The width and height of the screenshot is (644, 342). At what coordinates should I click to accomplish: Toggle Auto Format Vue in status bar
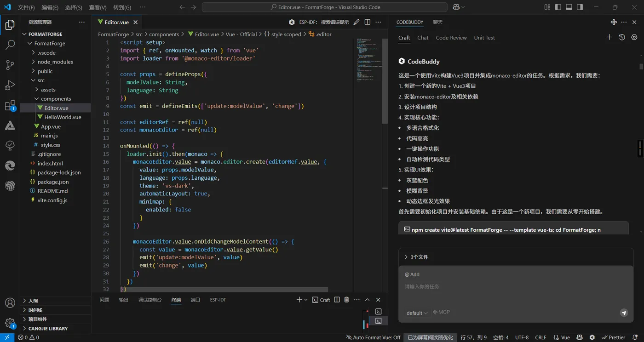(x=373, y=337)
